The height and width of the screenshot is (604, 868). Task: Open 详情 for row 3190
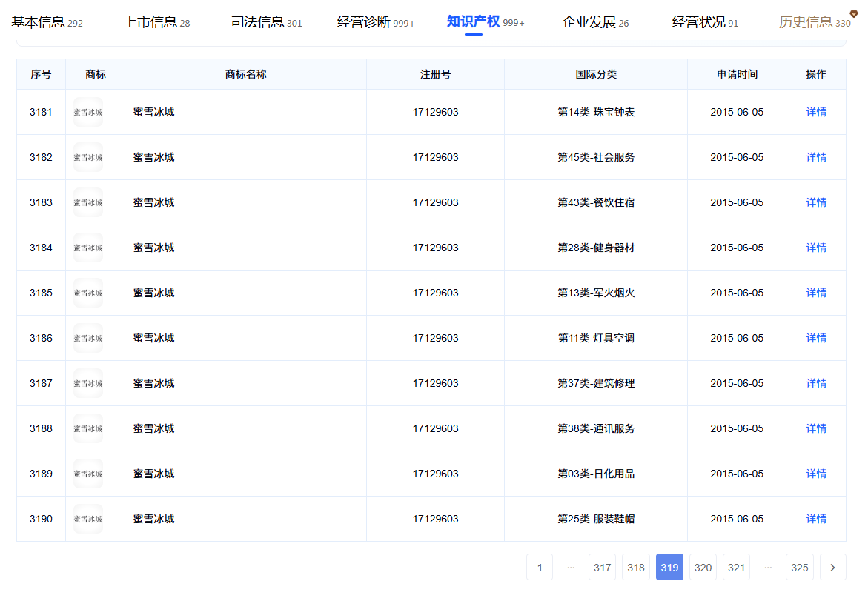[816, 519]
